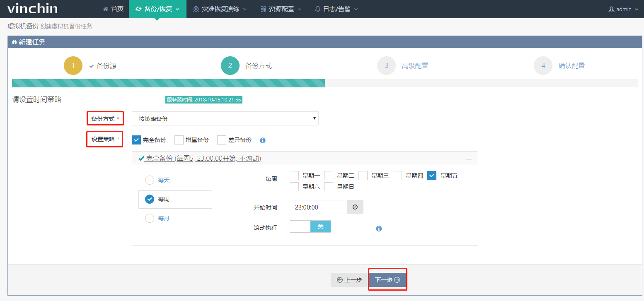Click the vinchin logo
The height and width of the screenshot is (301, 644).
(x=32, y=9)
